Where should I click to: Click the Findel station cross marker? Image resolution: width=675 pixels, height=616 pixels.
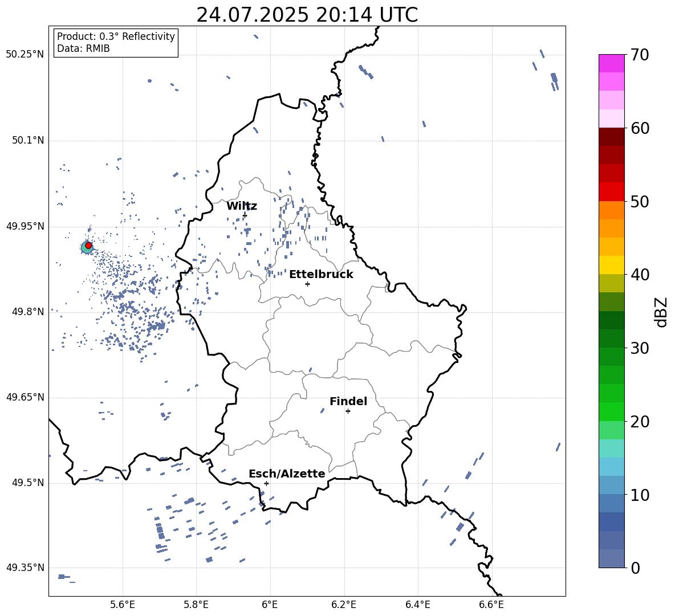pyautogui.click(x=348, y=411)
